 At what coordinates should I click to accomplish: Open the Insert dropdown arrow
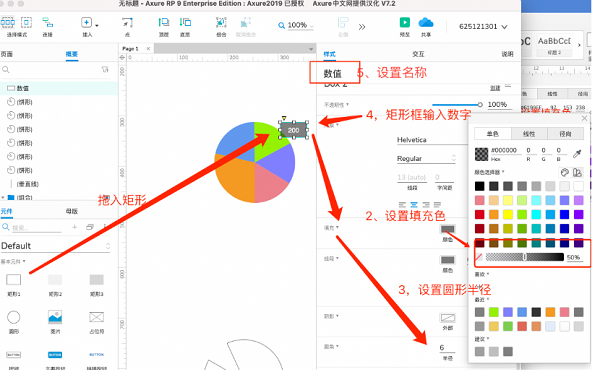(x=97, y=26)
